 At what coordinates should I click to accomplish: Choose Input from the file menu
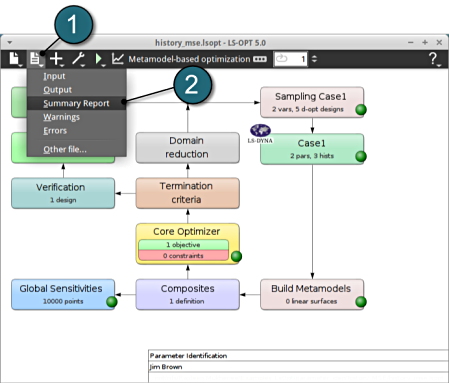point(77,76)
